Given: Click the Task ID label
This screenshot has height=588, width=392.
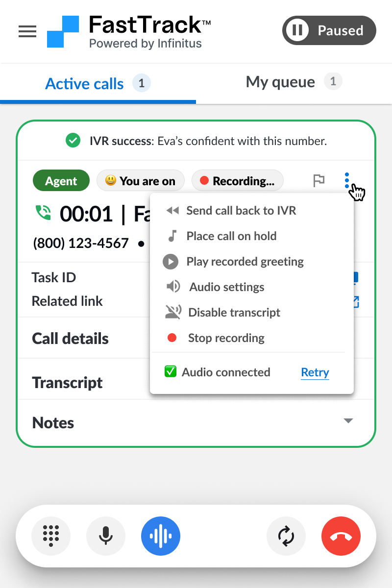Looking at the screenshot, I should pyautogui.click(x=54, y=277).
